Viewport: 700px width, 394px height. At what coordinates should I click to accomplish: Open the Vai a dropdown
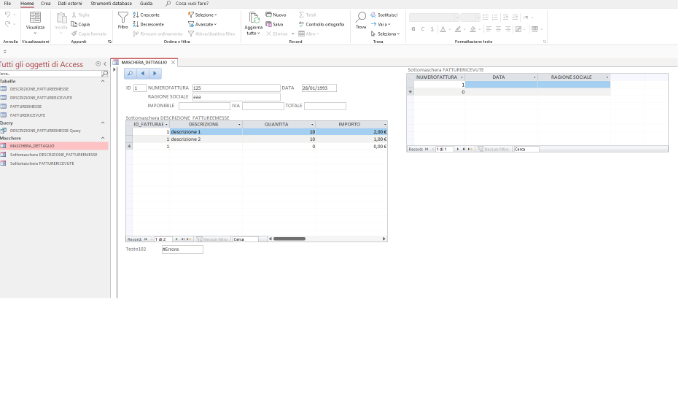(380, 24)
